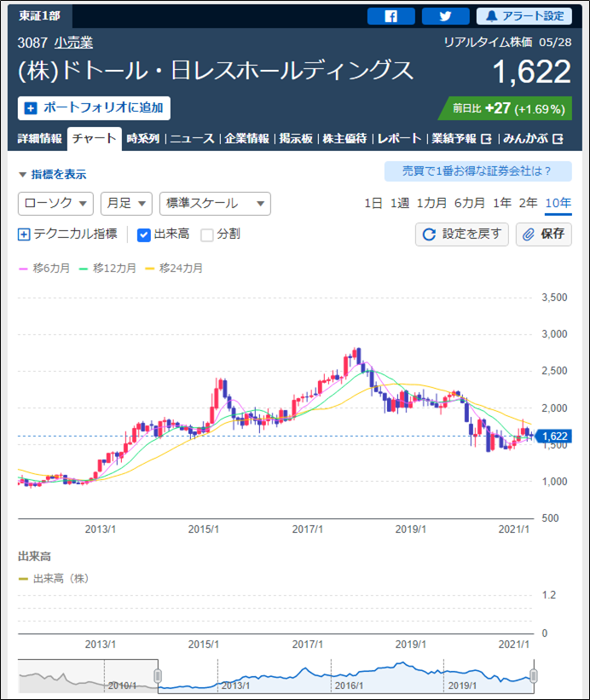Open 標準スケール scale dropdown
The width and height of the screenshot is (590, 700).
(215, 204)
